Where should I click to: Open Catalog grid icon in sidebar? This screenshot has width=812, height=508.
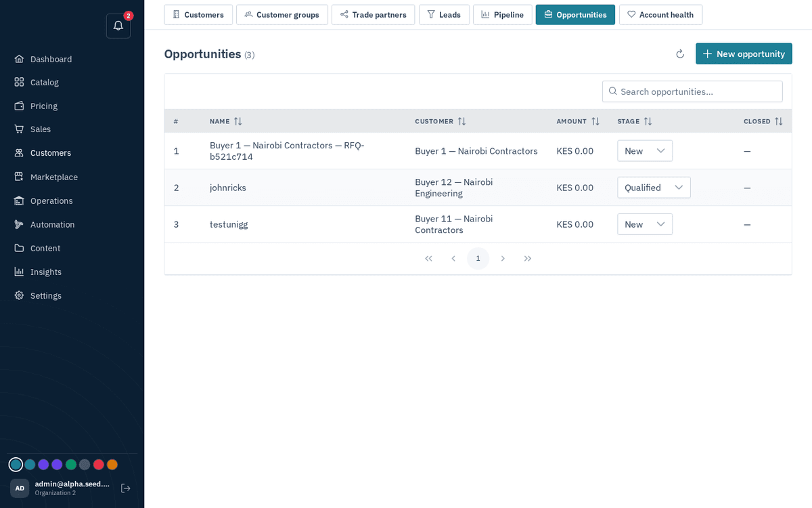point(19,82)
